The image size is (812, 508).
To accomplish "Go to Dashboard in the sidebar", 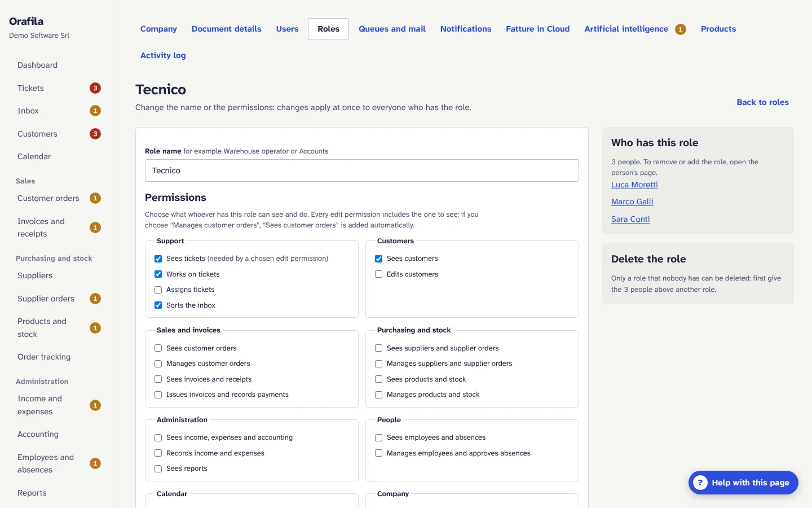I will tap(59, 65).
